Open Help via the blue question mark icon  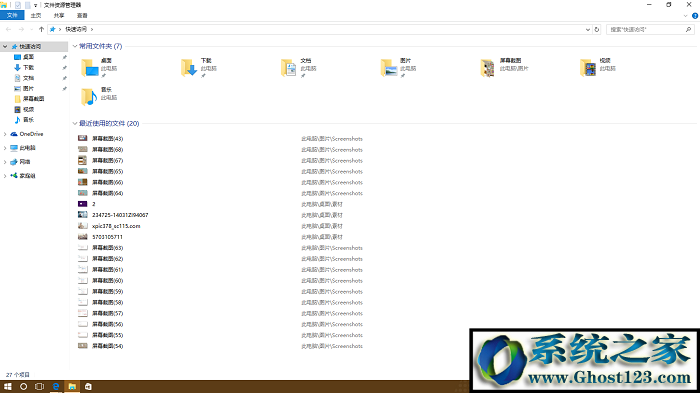point(695,16)
